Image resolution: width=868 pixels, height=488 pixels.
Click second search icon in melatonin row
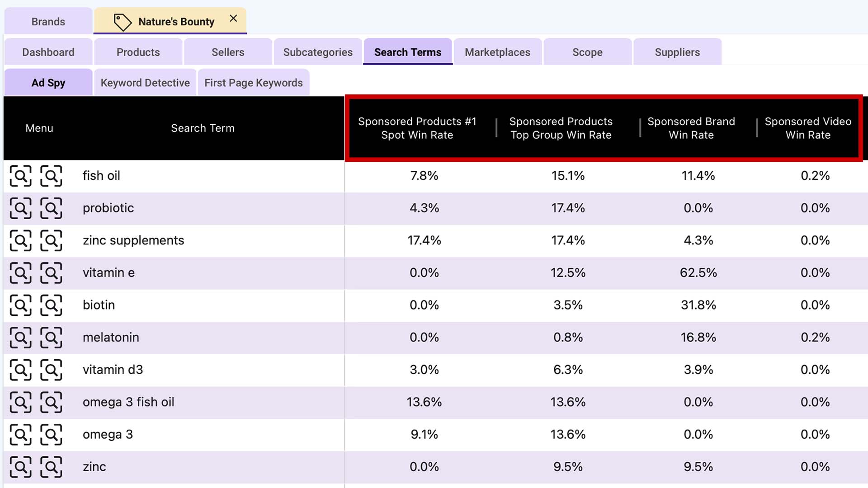click(51, 338)
